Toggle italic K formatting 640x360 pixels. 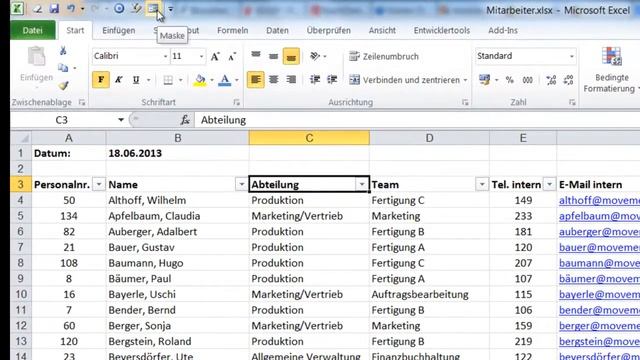118,80
